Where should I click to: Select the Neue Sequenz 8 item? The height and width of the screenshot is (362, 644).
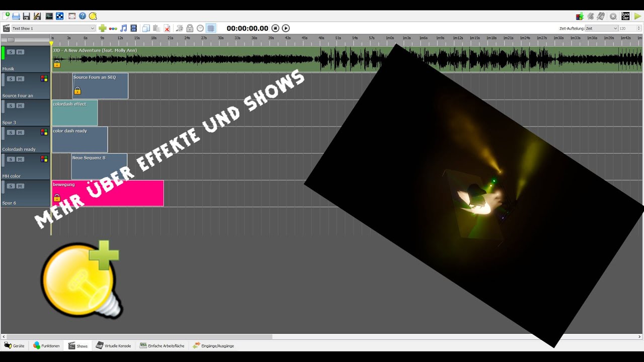[99, 166]
